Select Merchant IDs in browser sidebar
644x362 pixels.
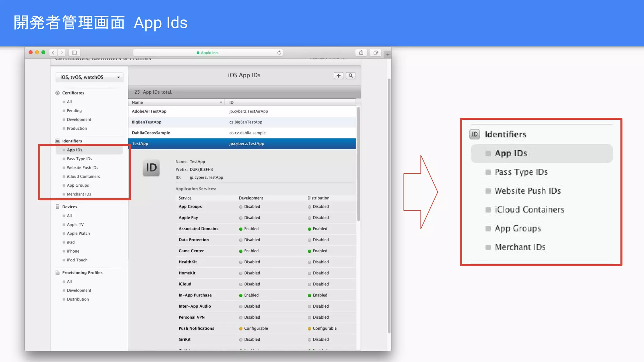(x=79, y=194)
